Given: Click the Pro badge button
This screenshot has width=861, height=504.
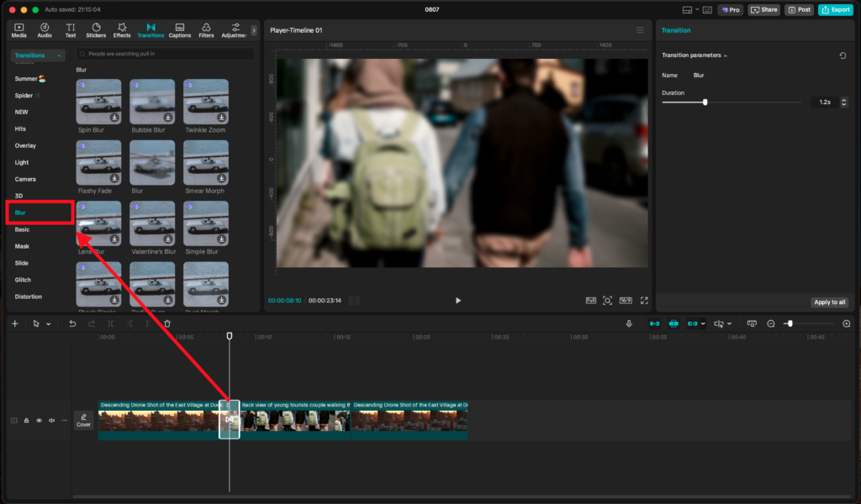Looking at the screenshot, I should point(731,10).
